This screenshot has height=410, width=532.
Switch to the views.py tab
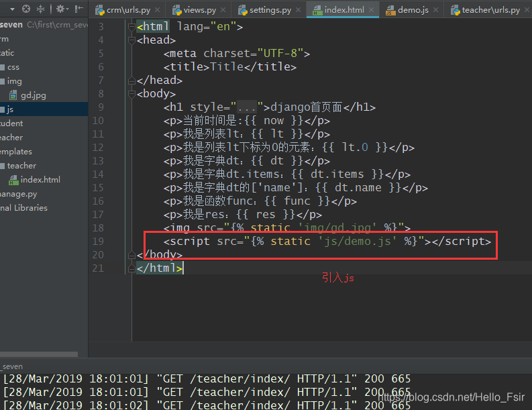pyautogui.click(x=199, y=10)
